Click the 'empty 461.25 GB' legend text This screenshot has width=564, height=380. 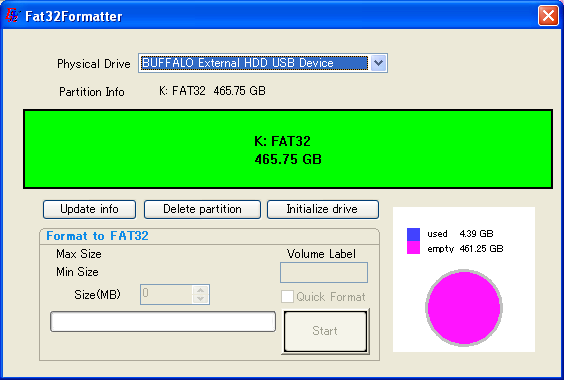pyautogui.click(x=465, y=249)
